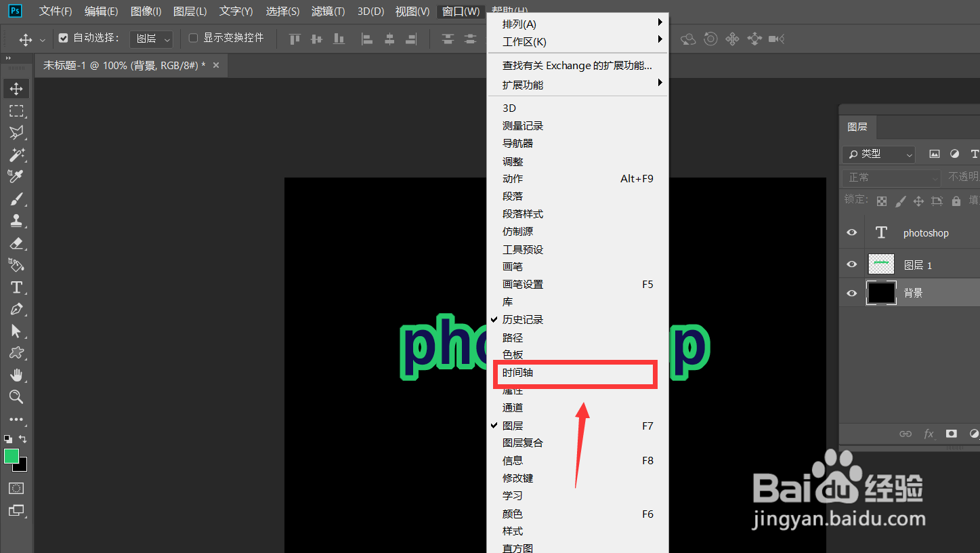Click the 3D roll mode icon

(710, 39)
